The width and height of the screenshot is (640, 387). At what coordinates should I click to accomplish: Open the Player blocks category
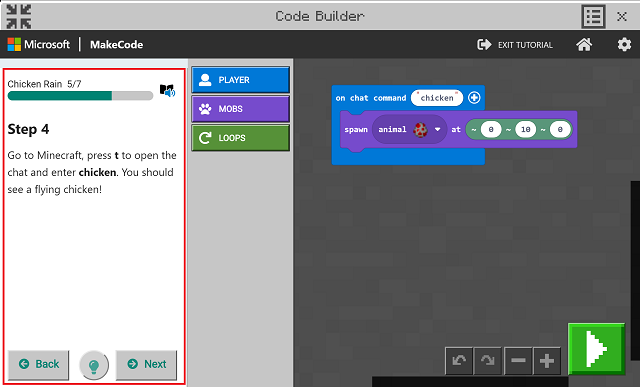coord(241,80)
